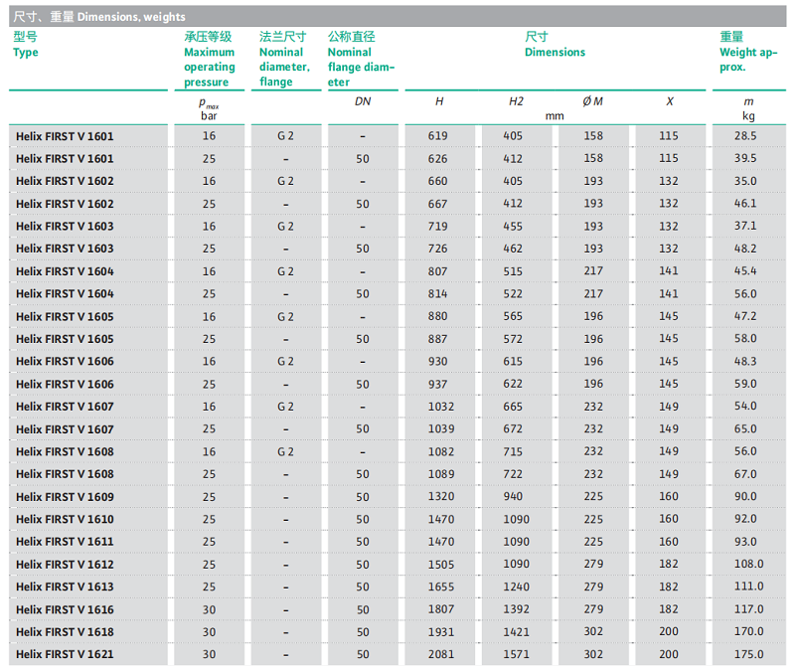Click the 'kg' unit label

click(x=748, y=116)
